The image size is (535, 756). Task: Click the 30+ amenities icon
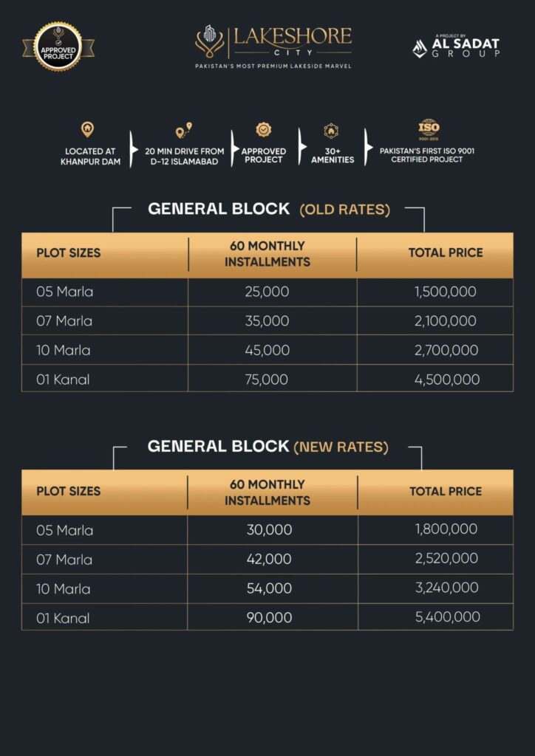pos(332,131)
